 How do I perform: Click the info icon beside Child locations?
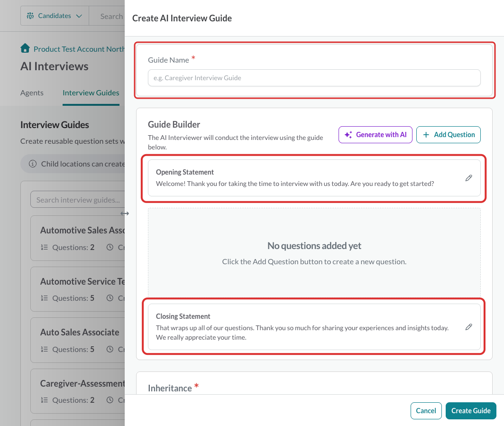[33, 164]
